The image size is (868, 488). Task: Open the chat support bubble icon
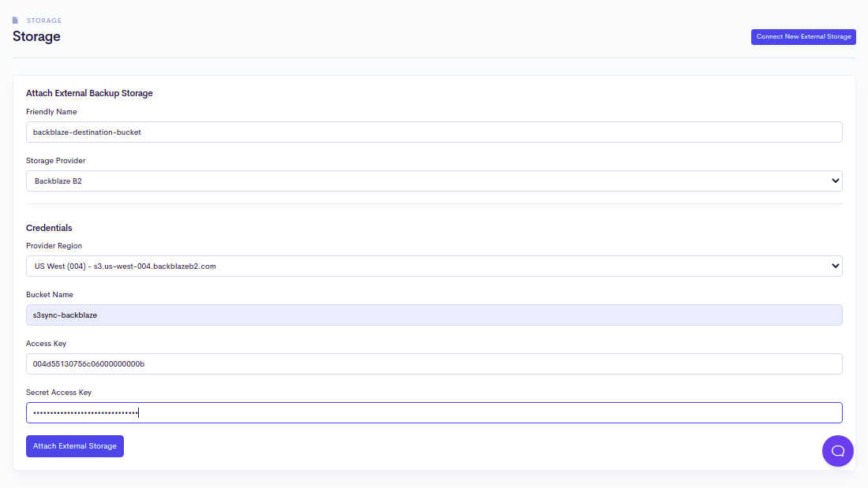click(x=837, y=451)
